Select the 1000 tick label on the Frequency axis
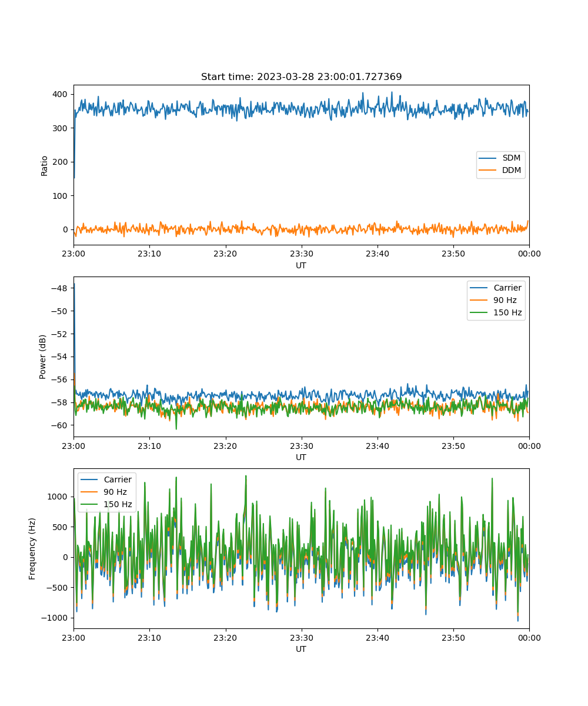The width and height of the screenshot is (588, 706). pos(59,497)
